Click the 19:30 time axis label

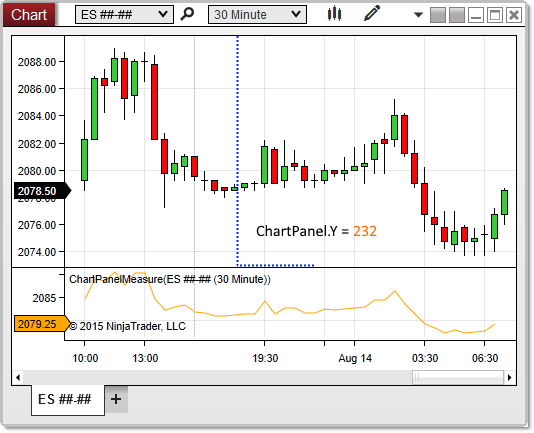265,358
